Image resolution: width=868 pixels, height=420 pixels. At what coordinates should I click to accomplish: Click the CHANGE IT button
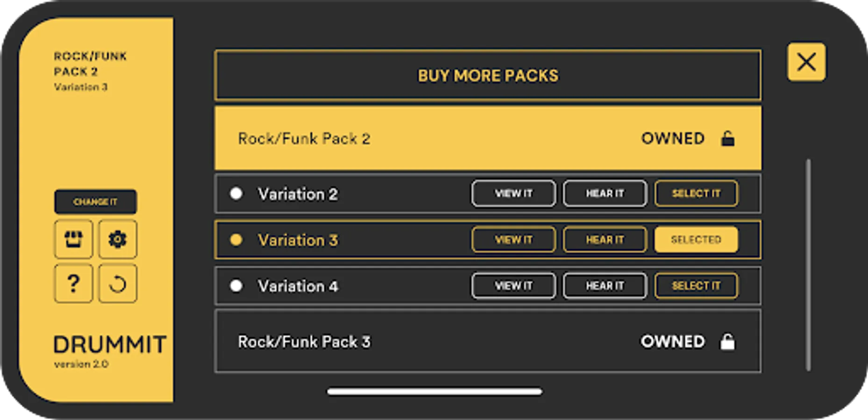coord(95,202)
